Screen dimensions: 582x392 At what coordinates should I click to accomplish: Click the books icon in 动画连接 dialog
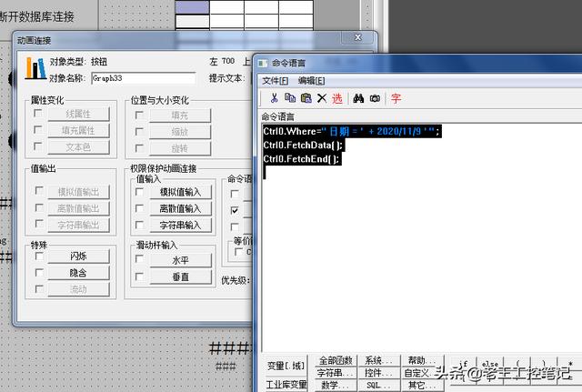(x=35, y=68)
